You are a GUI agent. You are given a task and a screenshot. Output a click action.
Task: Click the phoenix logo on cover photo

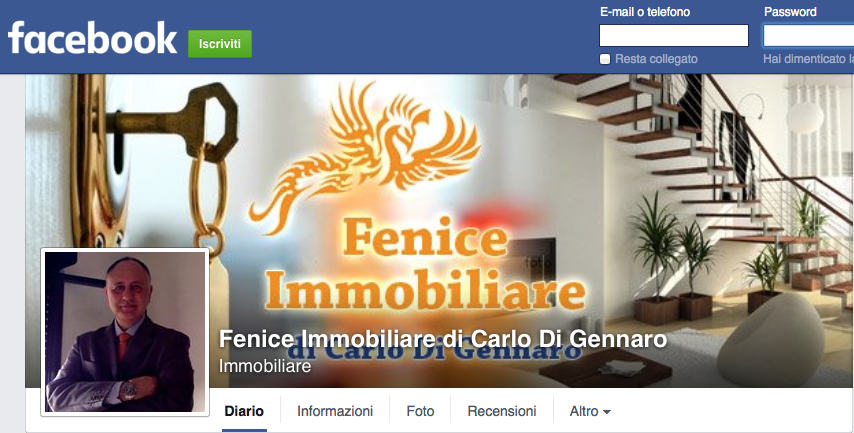click(x=366, y=150)
